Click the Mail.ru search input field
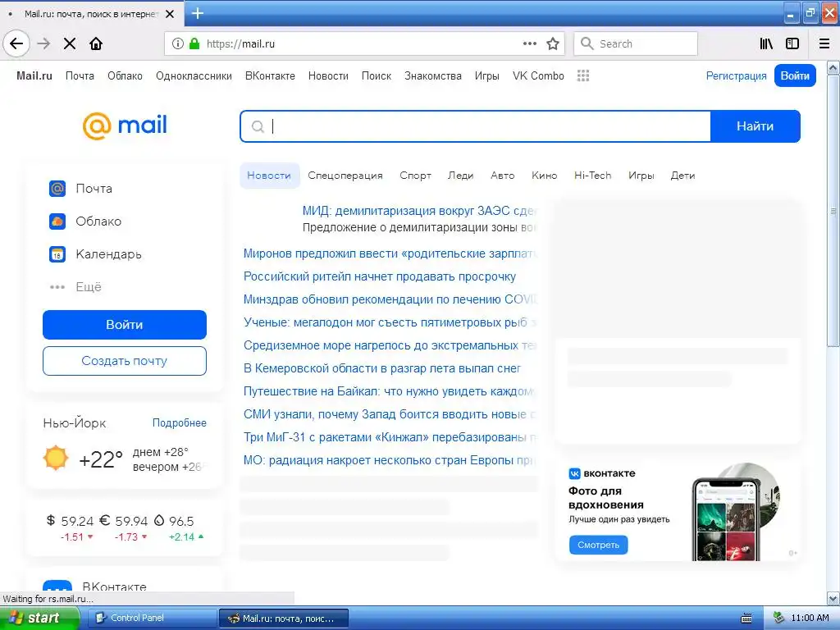 475,126
